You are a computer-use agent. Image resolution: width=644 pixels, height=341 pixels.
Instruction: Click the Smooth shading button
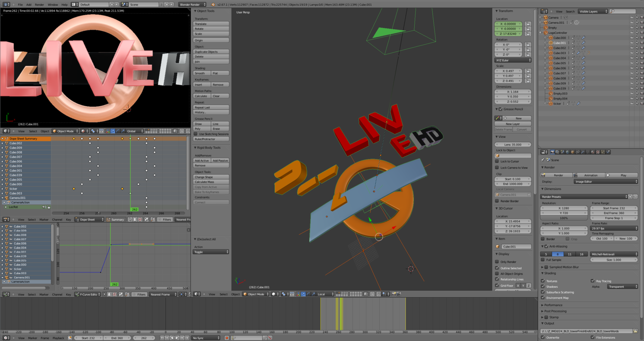202,73
